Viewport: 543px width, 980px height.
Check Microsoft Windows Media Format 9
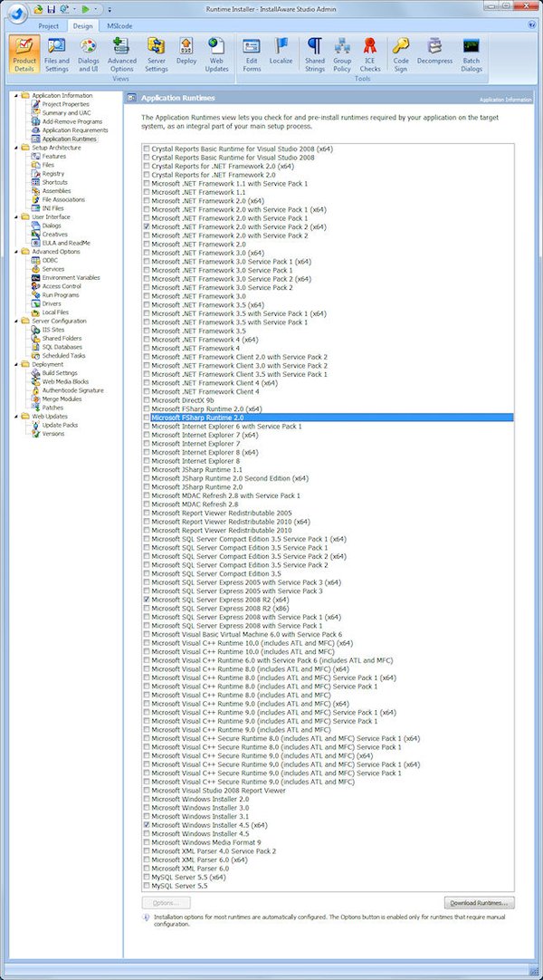[147, 842]
